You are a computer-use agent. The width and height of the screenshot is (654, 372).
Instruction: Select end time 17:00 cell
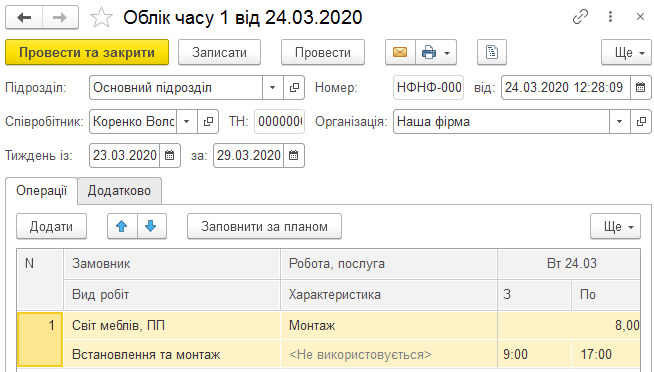point(606,354)
